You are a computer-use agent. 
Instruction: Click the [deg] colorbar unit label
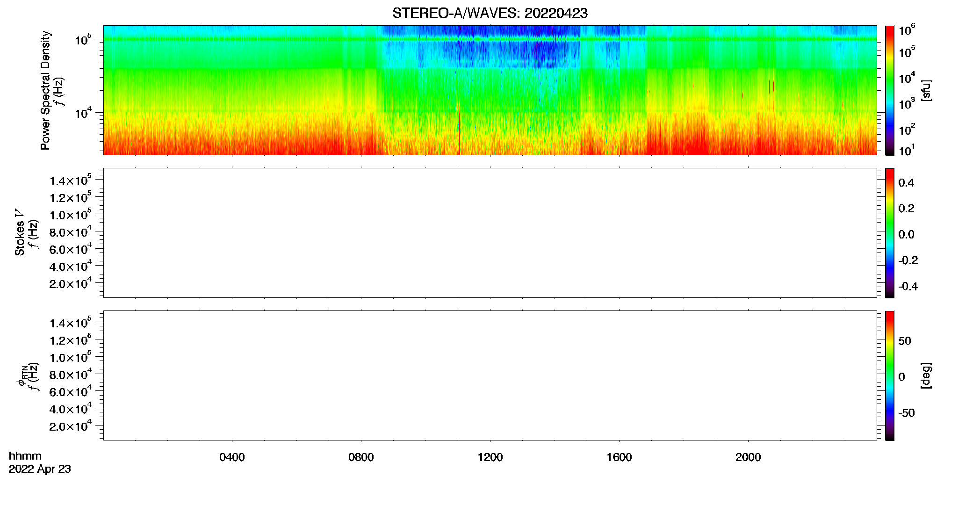pos(926,375)
